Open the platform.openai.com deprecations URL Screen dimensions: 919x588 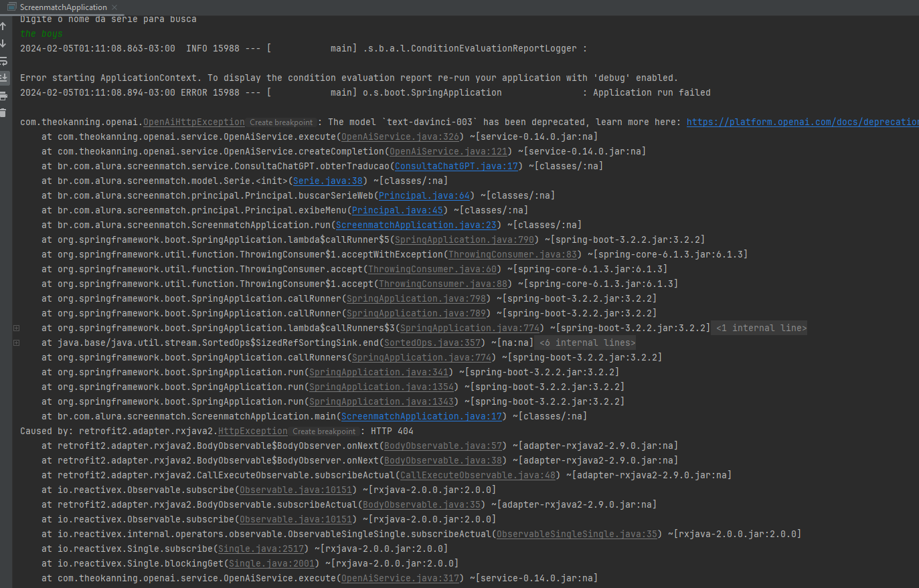tap(803, 122)
